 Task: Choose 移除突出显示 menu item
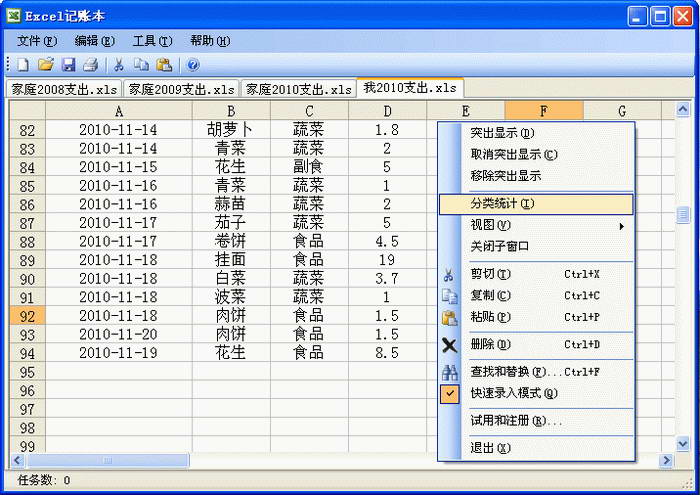point(536,176)
